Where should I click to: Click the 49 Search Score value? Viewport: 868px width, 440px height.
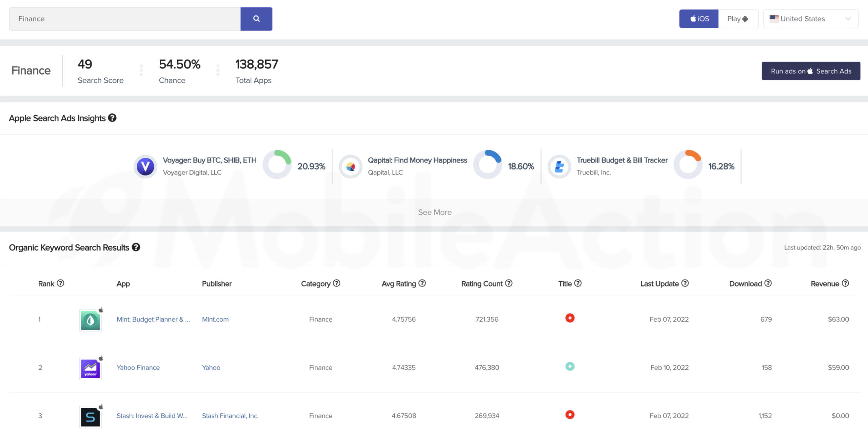[85, 64]
